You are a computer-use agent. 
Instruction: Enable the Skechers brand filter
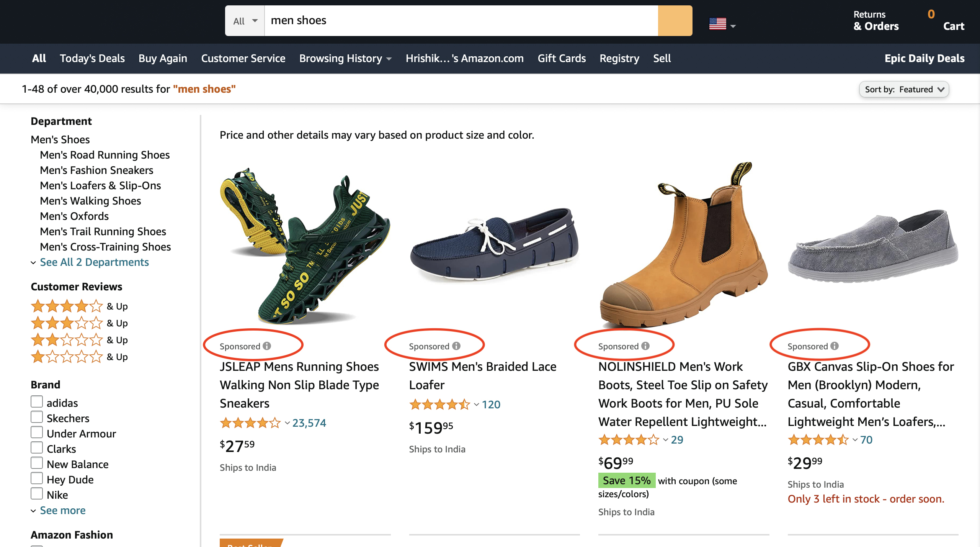coord(37,417)
